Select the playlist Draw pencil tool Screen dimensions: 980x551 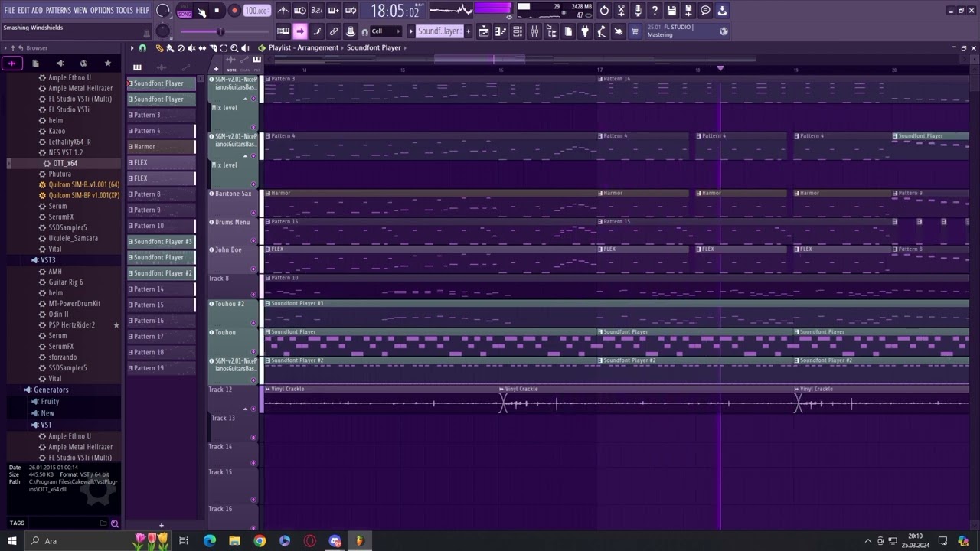(159, 47)
